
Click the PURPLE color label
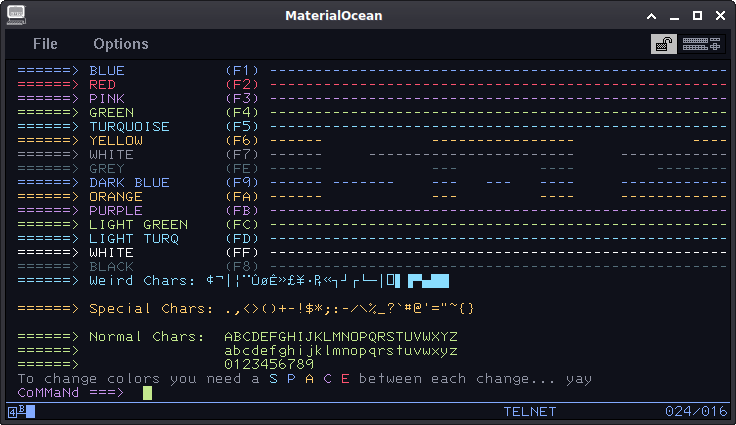click(x=116, y=211)
